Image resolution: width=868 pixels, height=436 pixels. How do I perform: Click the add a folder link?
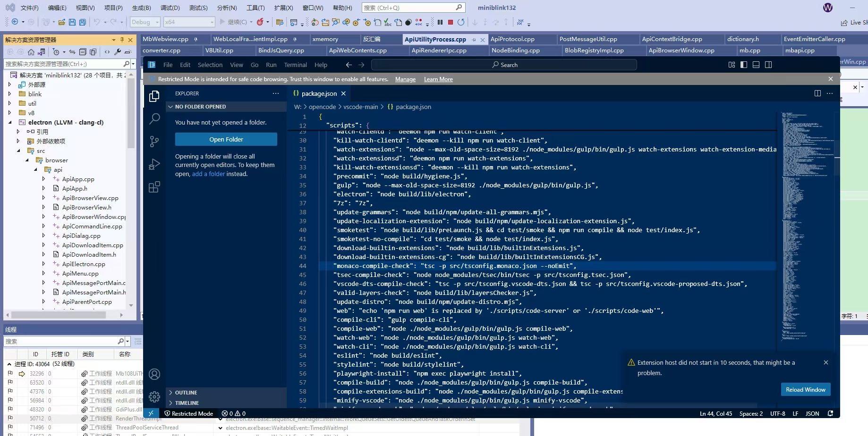click(x=208, y=174)
